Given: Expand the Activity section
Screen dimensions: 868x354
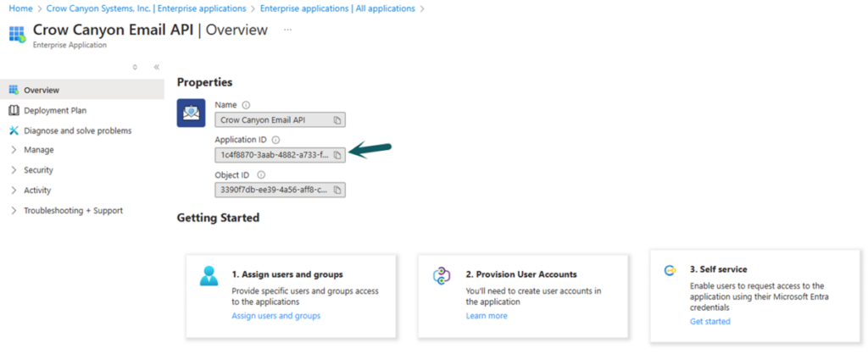Looking at the screenshot, I should [37, 191].
